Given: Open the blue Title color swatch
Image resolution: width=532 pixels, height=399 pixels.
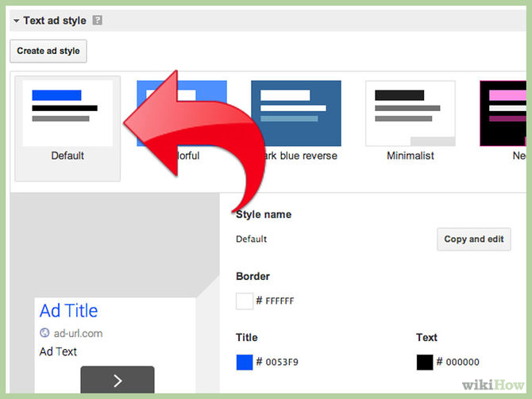Looking at the screenshot, I should (x=245, y=362).
